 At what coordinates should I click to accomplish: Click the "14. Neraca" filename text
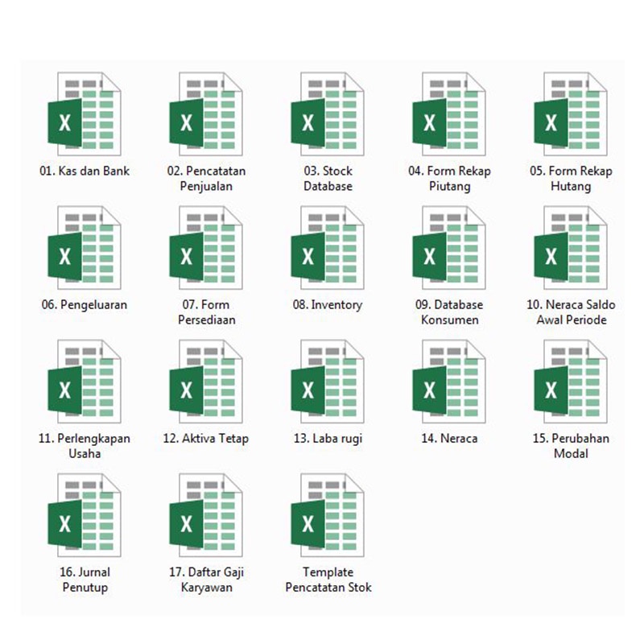(x=449, y=439)
